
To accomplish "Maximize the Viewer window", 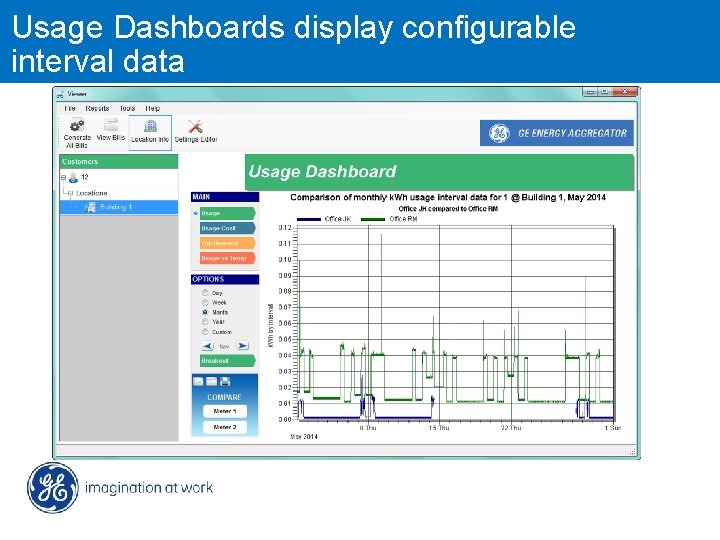I will (605, 92).
